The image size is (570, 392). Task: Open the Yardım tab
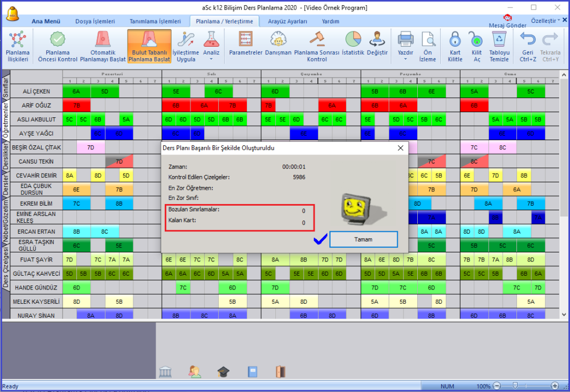point(331,22)
